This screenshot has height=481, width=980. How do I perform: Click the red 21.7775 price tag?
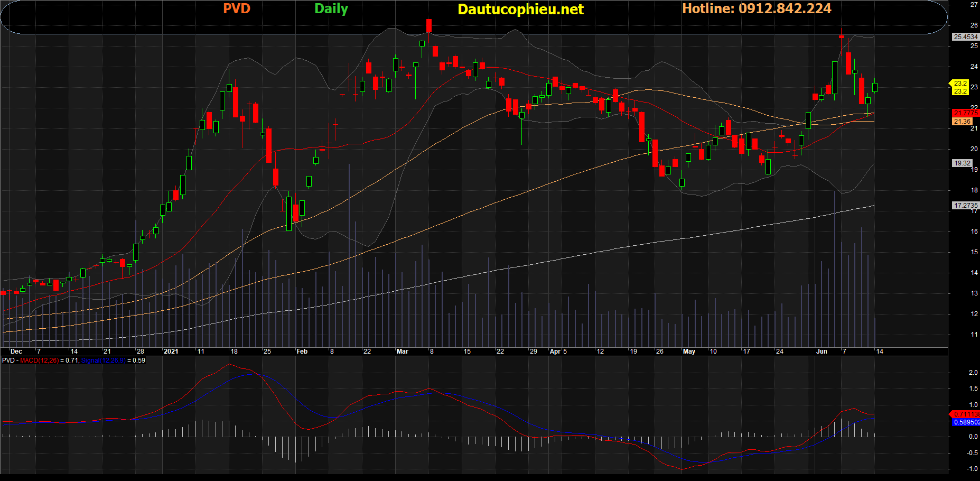pos(965,113)
